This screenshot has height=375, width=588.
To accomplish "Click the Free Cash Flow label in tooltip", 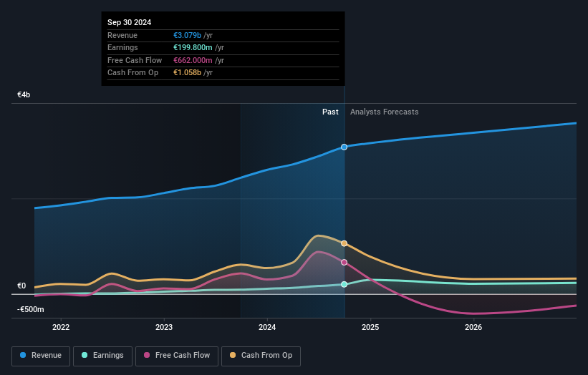I will pos(135,60).
